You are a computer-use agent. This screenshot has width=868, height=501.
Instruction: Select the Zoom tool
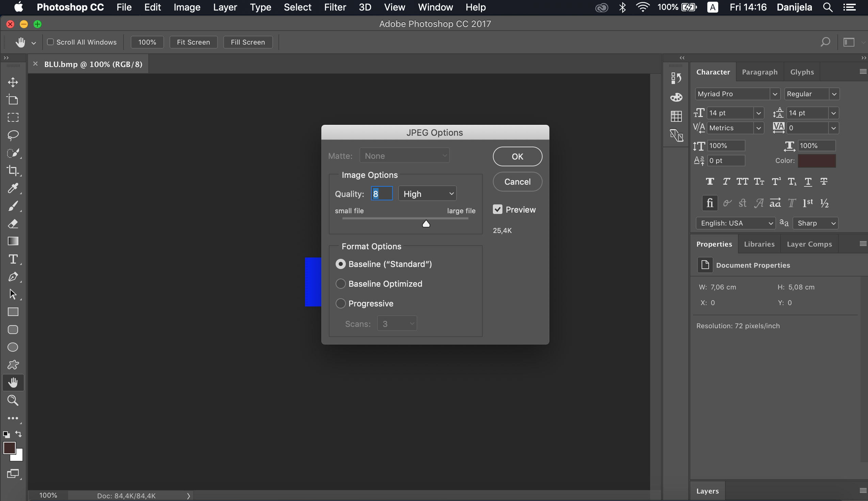pyautogui.click(x=13, y=400)
